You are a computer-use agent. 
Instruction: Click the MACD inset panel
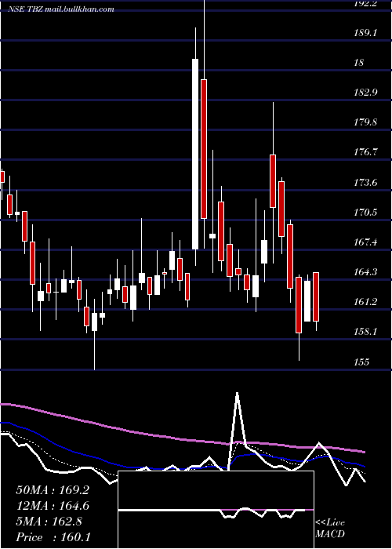coord(216,510)
